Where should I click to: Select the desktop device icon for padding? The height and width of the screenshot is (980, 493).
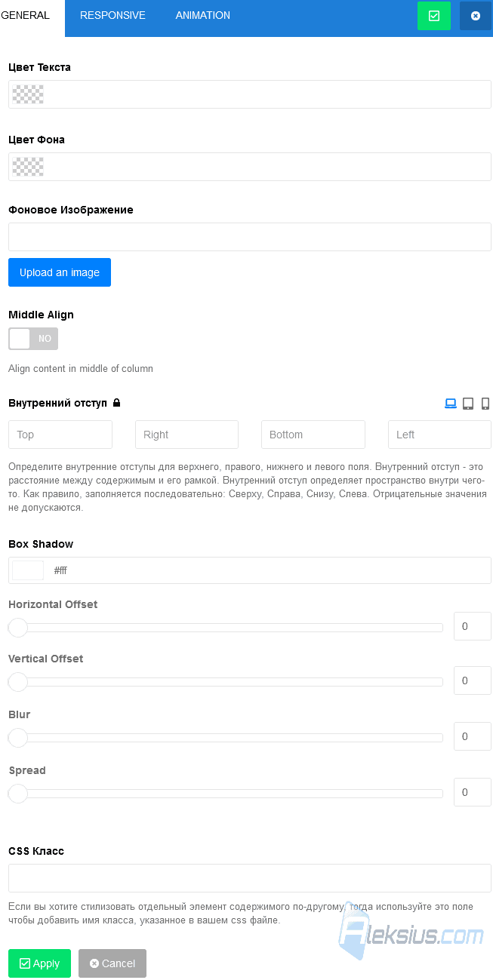(x=451, y=404)
